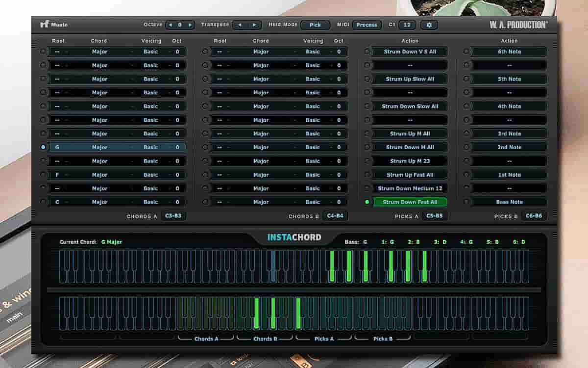Click the Strum Up Slow All action slot
Viewport: 588px width, 368px height.
click(410, 79)
